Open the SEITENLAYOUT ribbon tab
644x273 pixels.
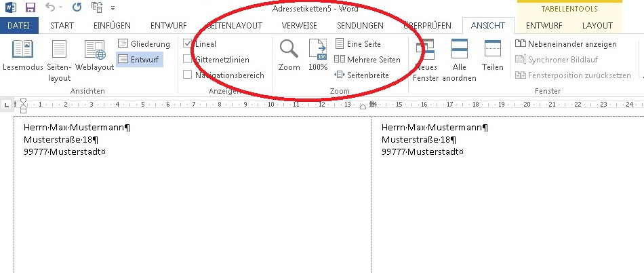233,25
